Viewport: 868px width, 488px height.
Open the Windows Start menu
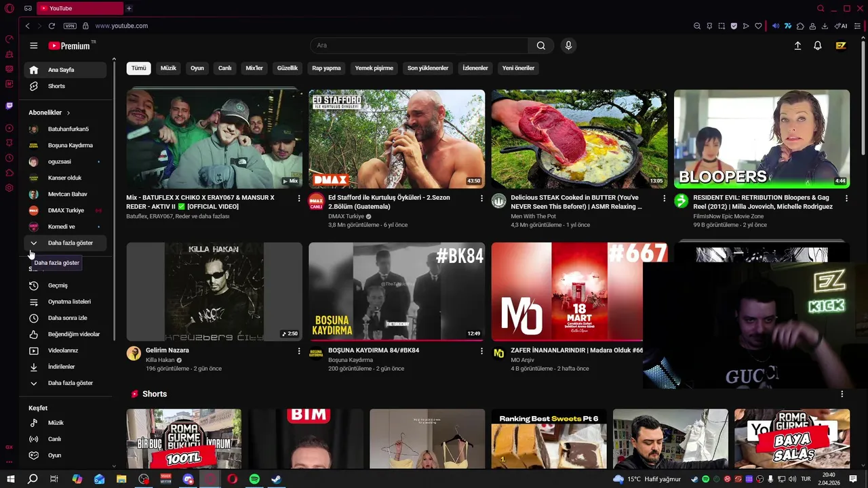10,479
